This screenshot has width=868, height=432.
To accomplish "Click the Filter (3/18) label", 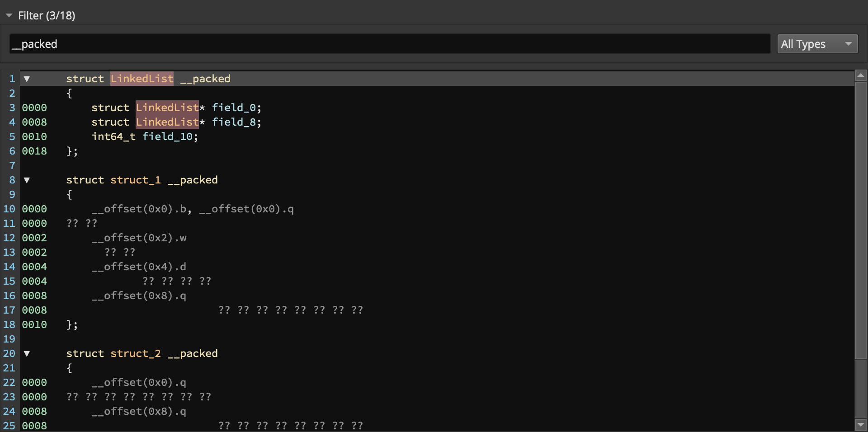I will pyautogui.click(x=47, y=15).
